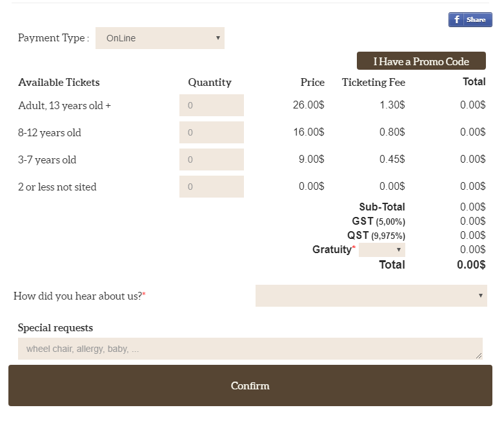Click resize handle of Special requests box
Image resolution: width=504 pixels, height=421 pixels.
point(479,356)
